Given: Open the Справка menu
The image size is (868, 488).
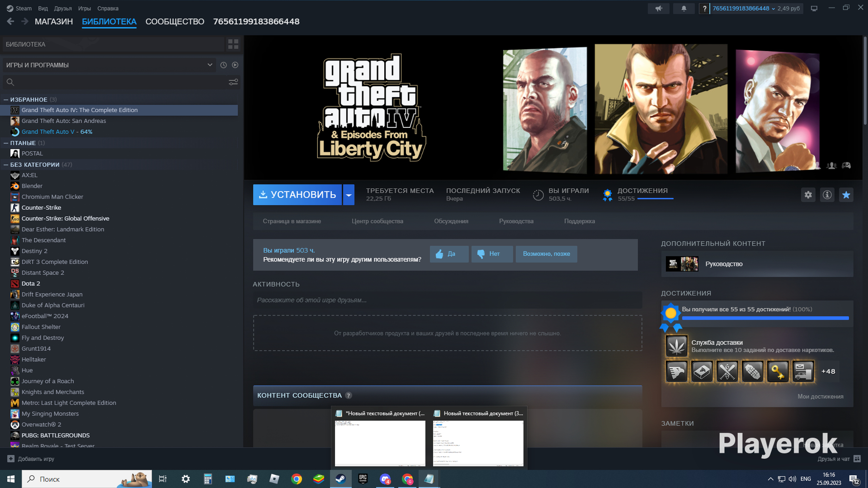Looking at the screenshot, I should click(x=108, y=8).
